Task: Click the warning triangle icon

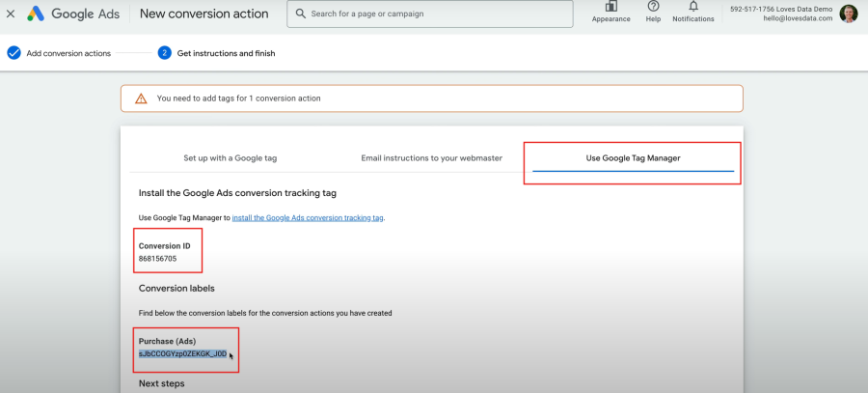Action: (x=141, y=98)
